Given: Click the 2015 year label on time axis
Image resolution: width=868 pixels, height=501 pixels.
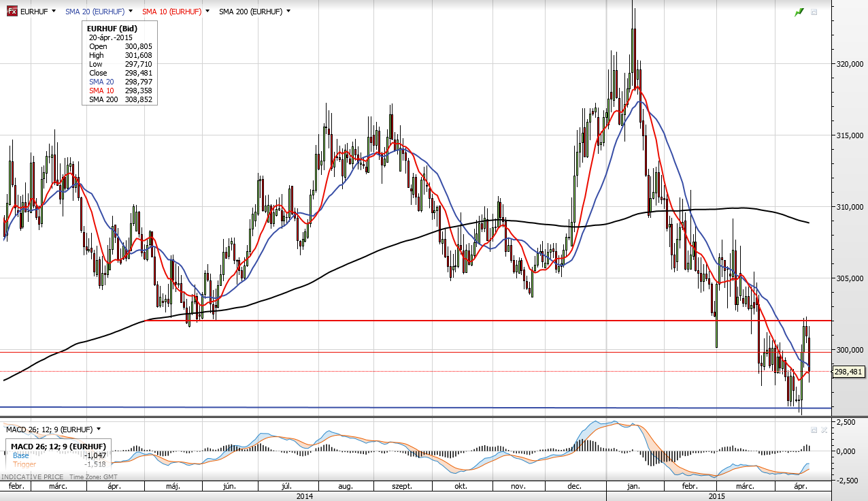Looking at the screenshot, I should coord(717,496).
